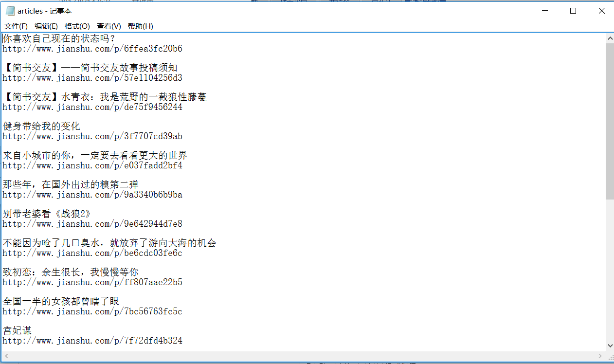Click the Notepad icon in title bar
Viewport: 614px width, 364px height.
[x=10, y=11]
